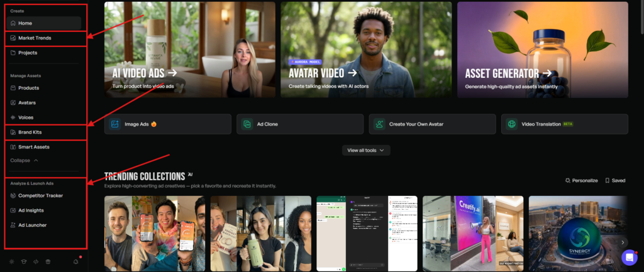Open the AI Video Ads card
The width and height of the screenshot is (644, 272).
(189, 50)
